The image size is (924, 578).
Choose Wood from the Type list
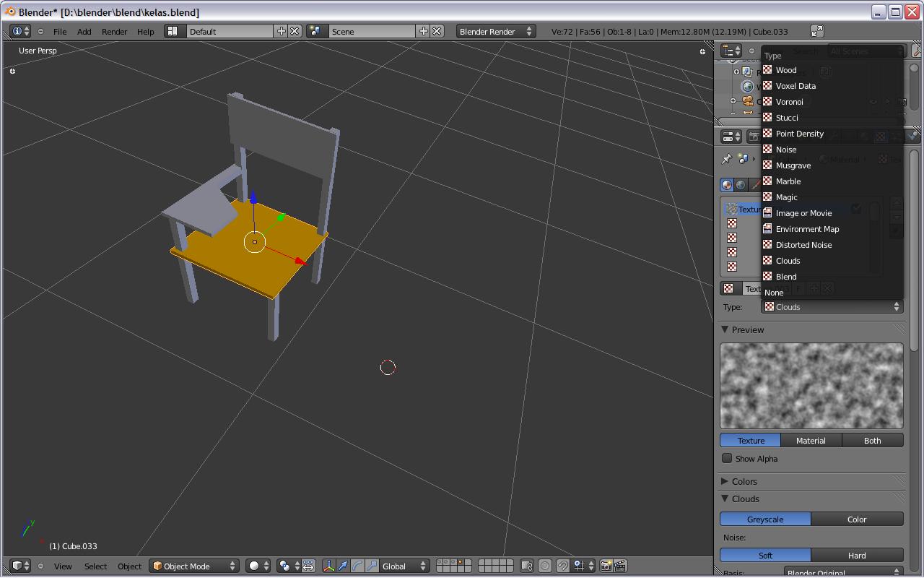click(832, 70)
